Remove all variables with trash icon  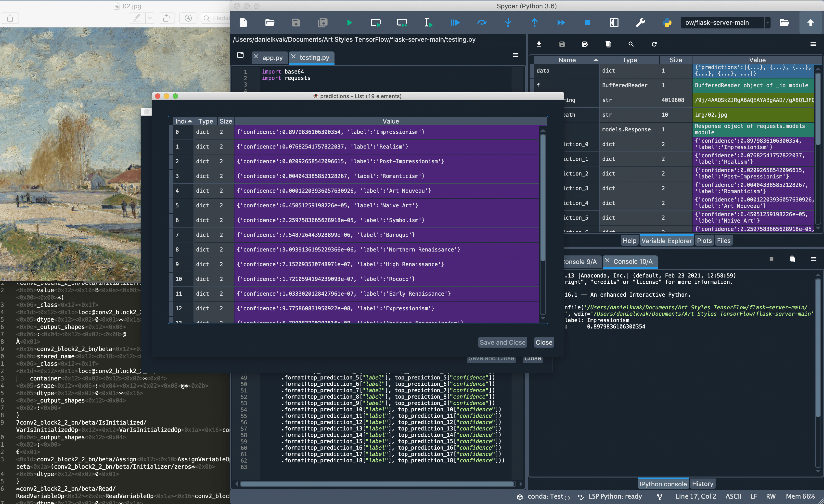tap(608, 44)
